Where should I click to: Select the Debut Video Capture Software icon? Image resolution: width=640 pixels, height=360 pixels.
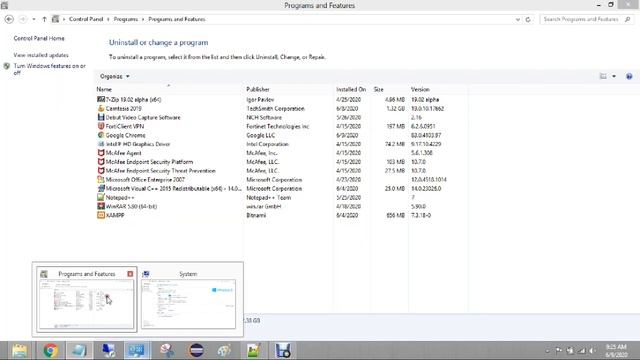coord(101,117)
